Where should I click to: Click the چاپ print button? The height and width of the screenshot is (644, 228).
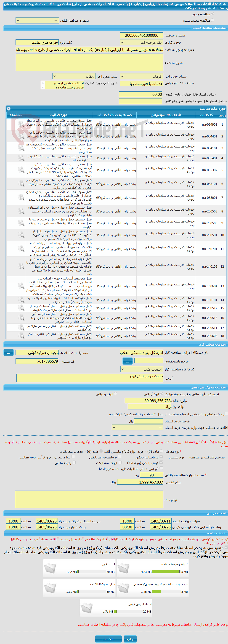[130, 639]
